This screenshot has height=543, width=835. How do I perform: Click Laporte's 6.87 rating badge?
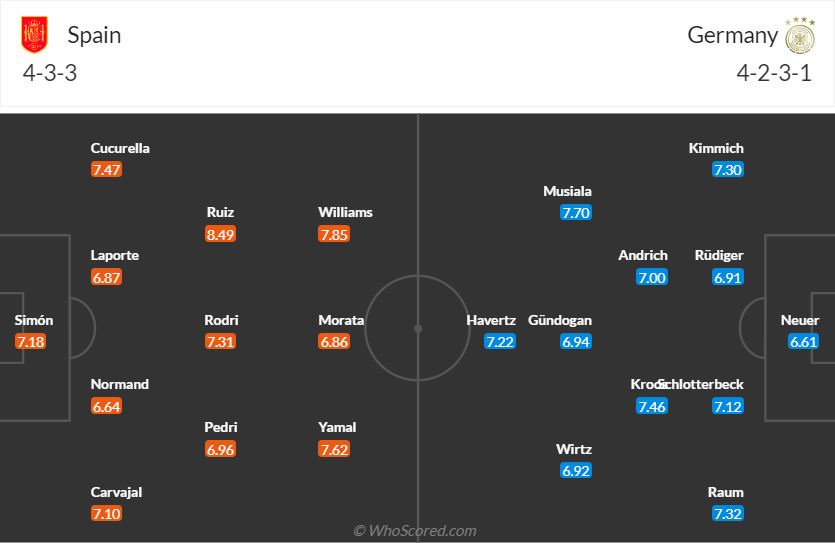click(x=106, y=277)
